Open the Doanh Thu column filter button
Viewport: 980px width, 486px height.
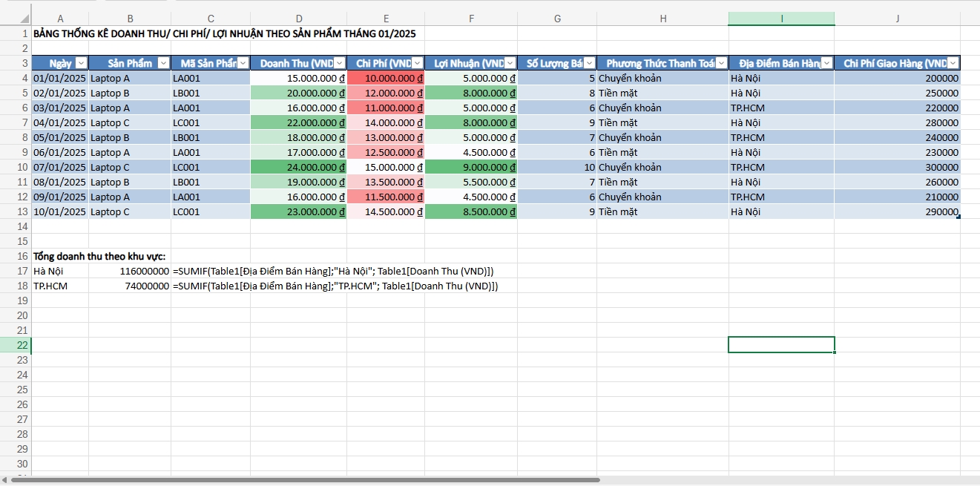point(339,63)
